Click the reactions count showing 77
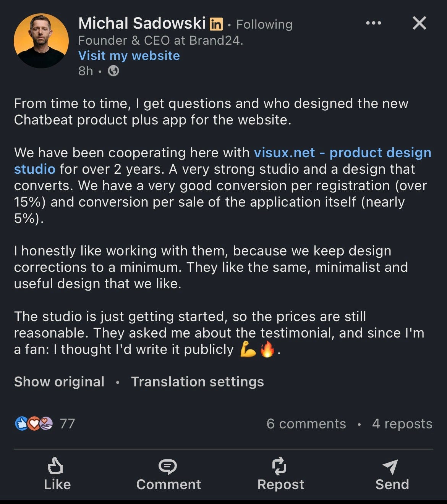This screenshot has width=447, height=504. (67, 423)
